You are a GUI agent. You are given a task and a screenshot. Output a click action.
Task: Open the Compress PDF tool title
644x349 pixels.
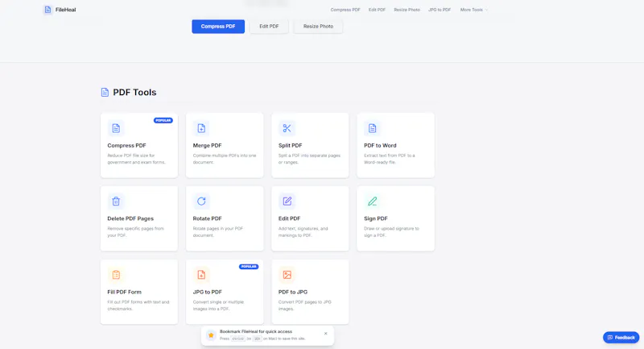click(126, 146)
